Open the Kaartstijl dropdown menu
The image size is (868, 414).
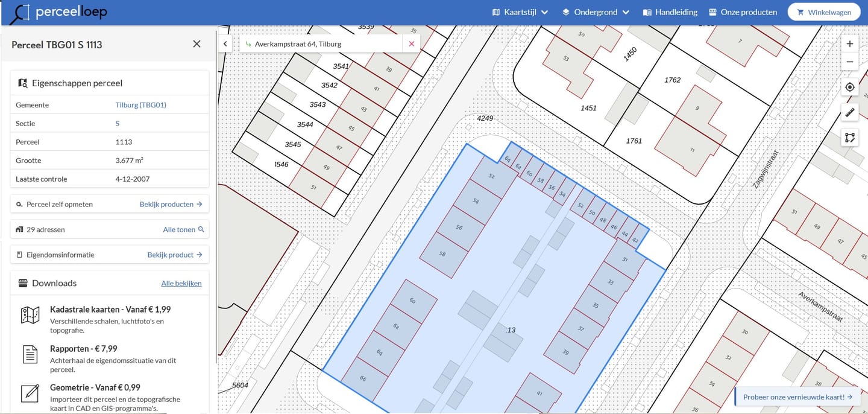tap(520, 12)
